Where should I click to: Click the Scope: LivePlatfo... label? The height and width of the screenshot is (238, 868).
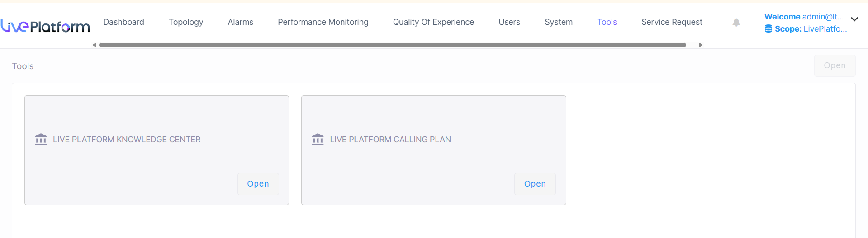[x=811, y=29]
